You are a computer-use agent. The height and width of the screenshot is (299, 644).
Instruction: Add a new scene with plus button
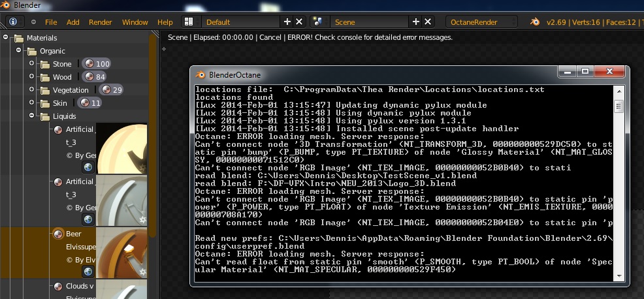[x=415, y=22]
